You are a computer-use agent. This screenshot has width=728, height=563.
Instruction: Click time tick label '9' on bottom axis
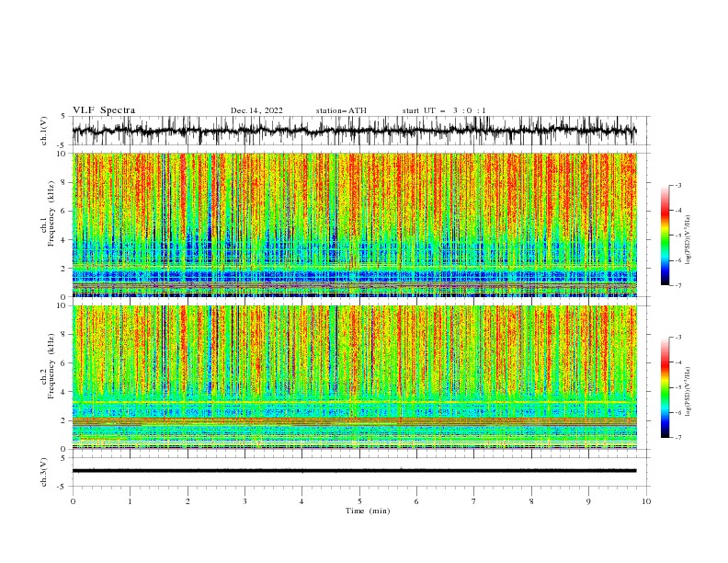[x=588, y=501]
